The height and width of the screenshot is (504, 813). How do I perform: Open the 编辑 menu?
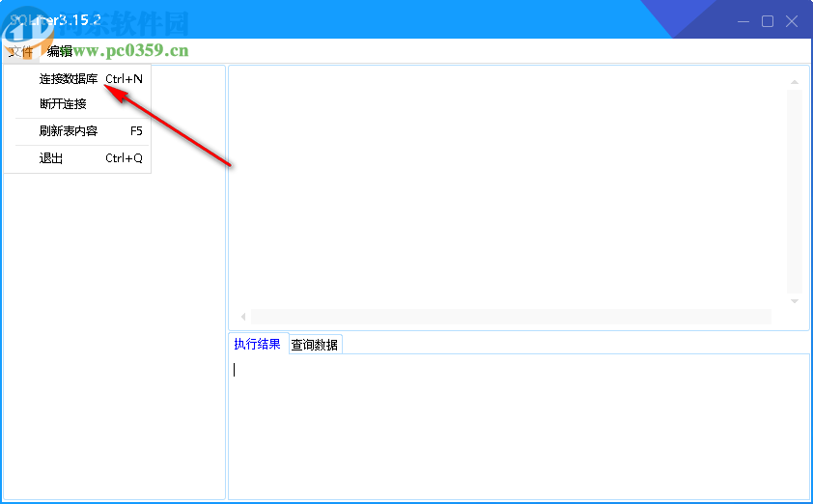click(59, 51)
